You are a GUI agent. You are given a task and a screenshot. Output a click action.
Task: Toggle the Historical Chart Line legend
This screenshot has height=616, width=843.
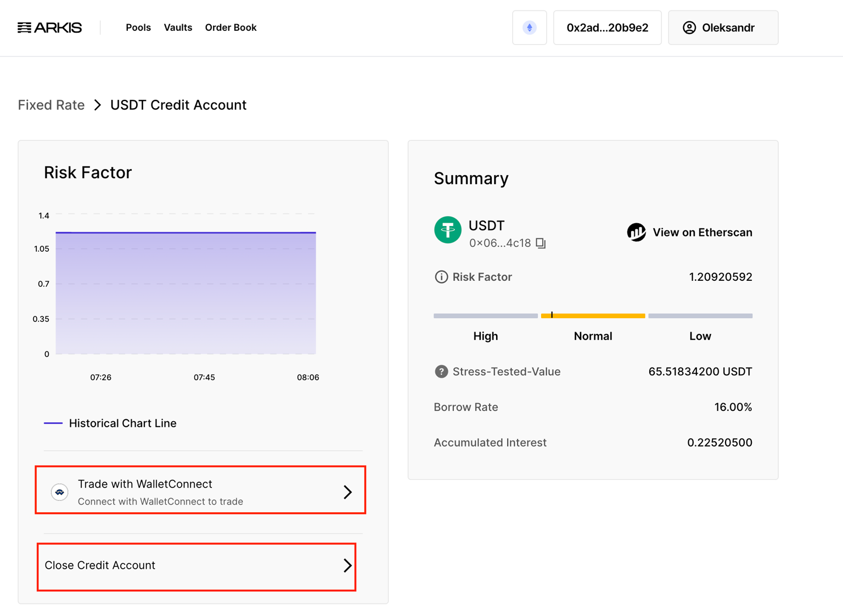110,423
